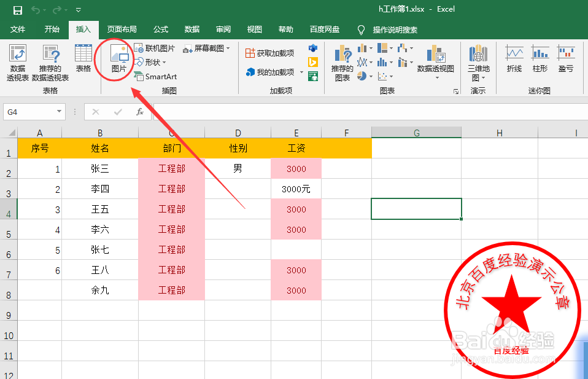Switch to the 数据 ribbon tab
Screen dimensions: 588x379
(191, 29)
